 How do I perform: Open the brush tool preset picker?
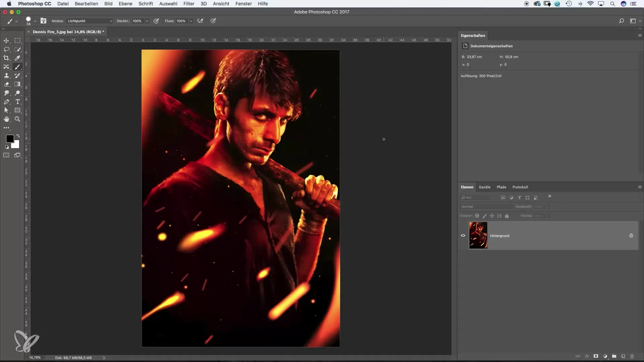12,21
